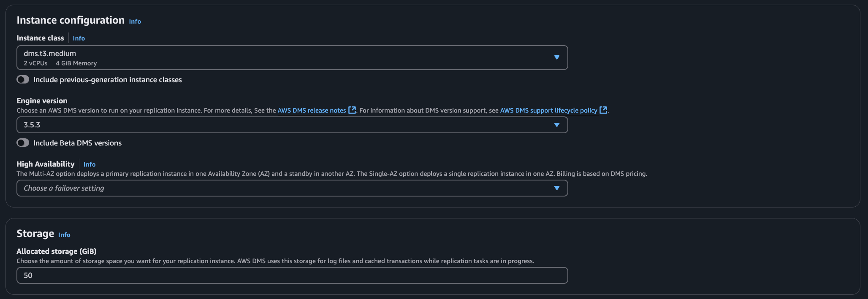Click external link icon beside lifecycle policy

point(603,110)
